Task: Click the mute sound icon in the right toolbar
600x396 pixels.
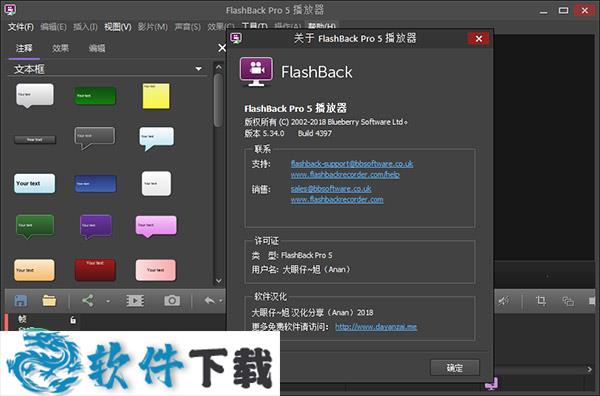Action: point(504,301)
